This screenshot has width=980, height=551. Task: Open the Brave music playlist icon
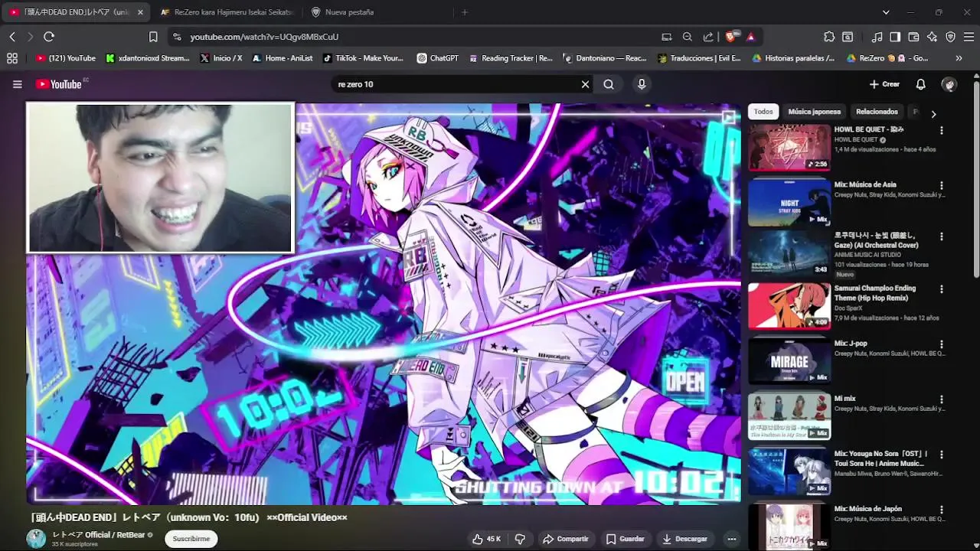pyautogui.click(x=877, y=37)
